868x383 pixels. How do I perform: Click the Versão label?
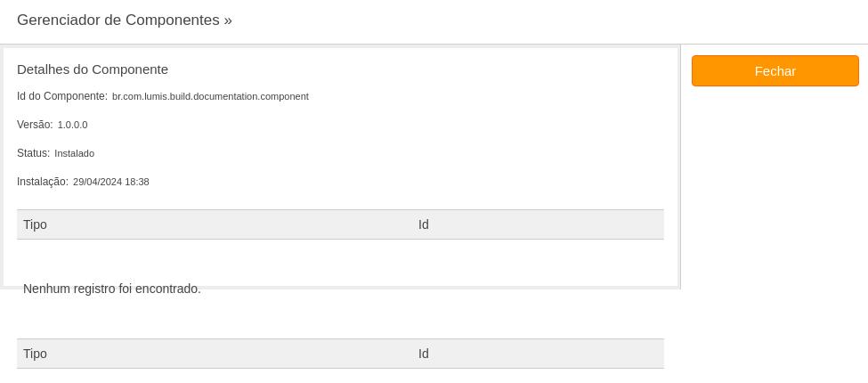[x=35, y=125]
